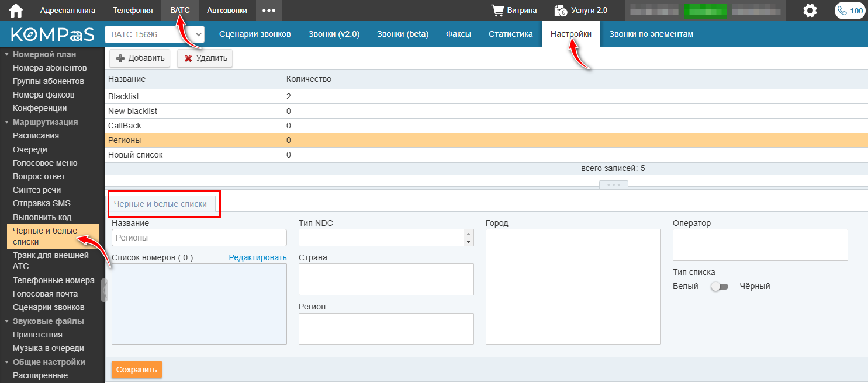868x383 pixels.
Task: Open Звонки по элементам tab
Action: coord(651,34)
